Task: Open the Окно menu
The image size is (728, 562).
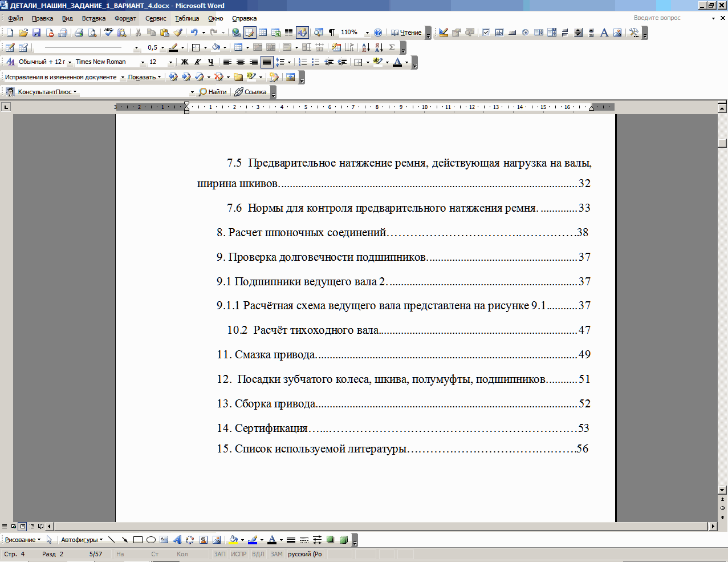Action: (x=215, y=18)
